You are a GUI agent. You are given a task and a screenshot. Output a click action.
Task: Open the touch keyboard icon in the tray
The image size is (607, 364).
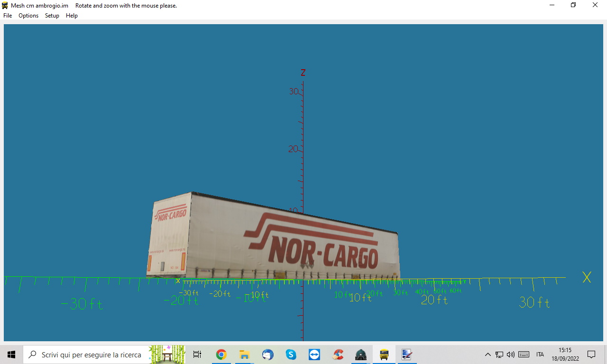524,355
